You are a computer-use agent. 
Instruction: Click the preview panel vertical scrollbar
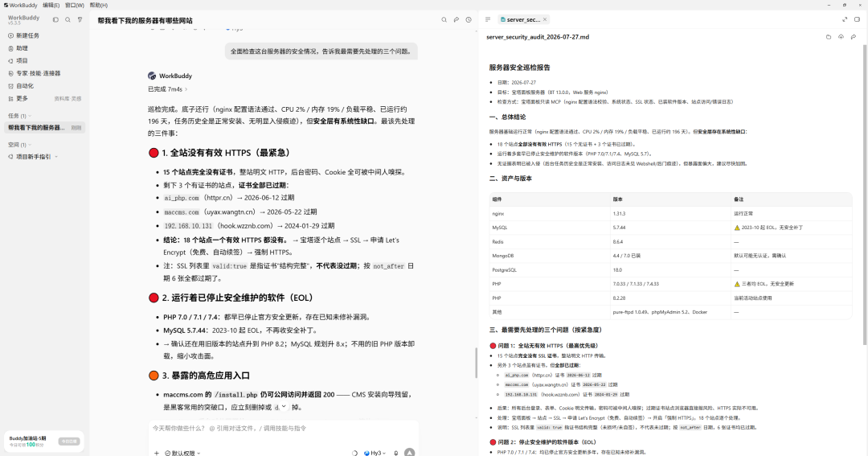[865, 194]
